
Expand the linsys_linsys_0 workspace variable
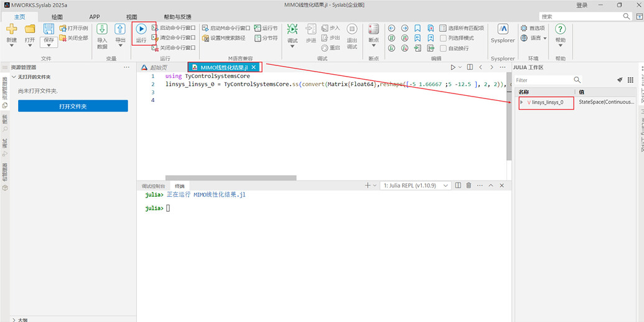tap(521, 102)
